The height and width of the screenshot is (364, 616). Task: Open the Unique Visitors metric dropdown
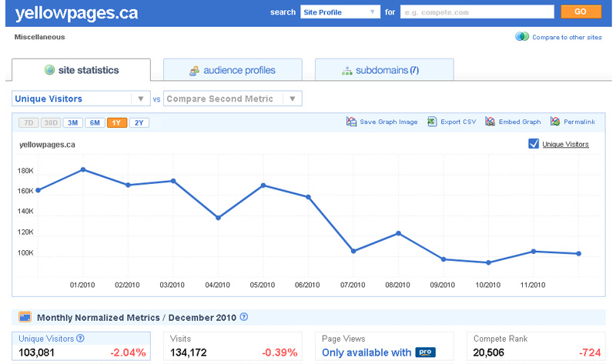[x=81, y=99]
